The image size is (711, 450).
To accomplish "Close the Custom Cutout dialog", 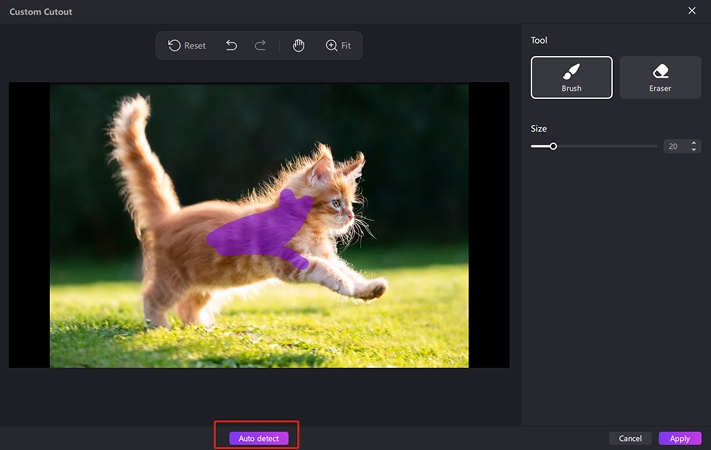I will tap(692, 11).
